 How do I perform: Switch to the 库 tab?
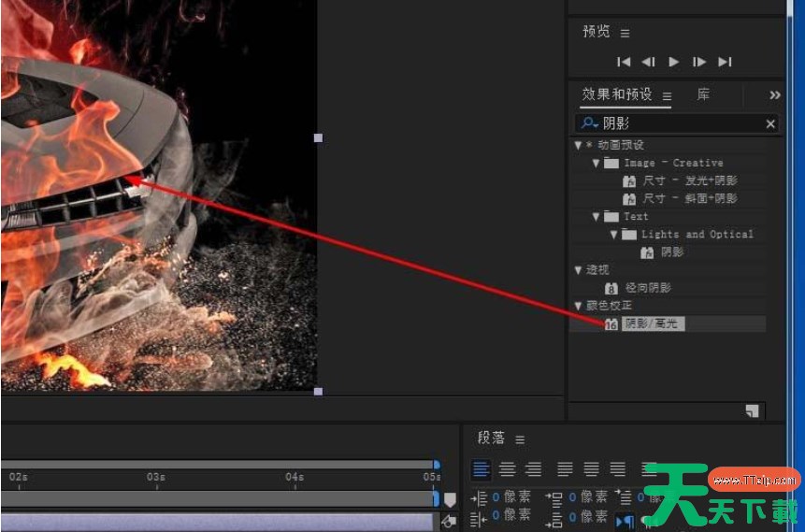tap(703, 94)
